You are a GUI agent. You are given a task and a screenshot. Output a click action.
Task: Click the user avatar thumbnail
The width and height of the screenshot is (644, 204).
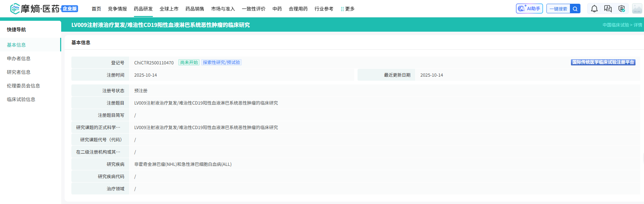tap(637, 9)
